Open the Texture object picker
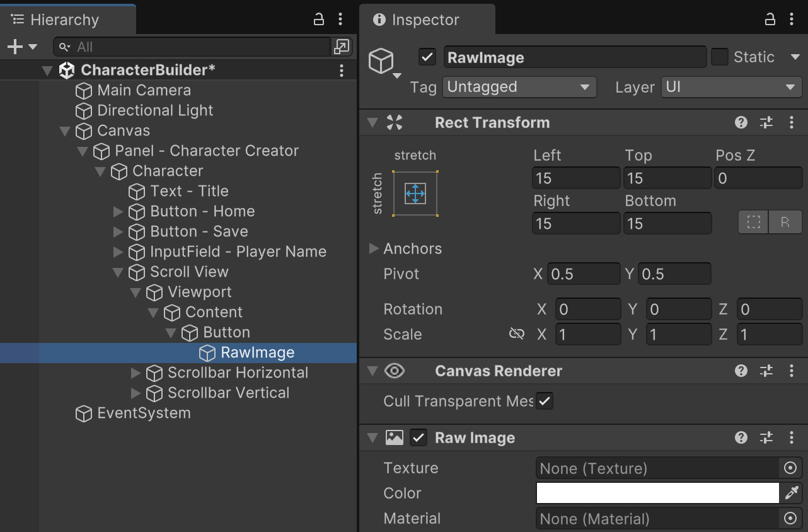 click(x=790, y=468)
